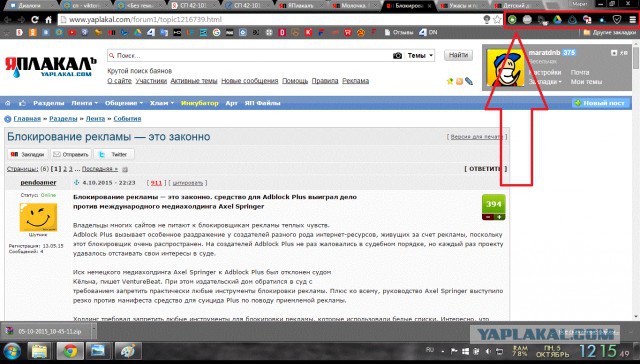Click the page-jump icon after Последняя
640x364 pixels.
[x=125, y=169]
